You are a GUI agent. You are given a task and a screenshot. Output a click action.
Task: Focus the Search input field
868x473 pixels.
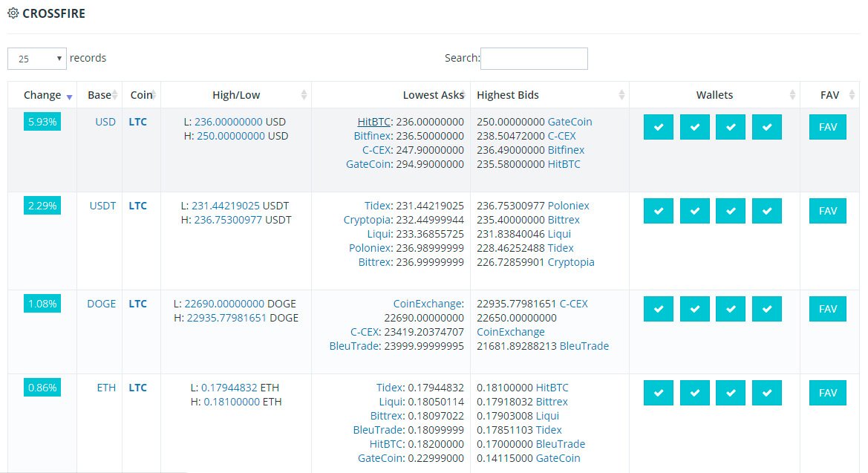coord(534,58)
